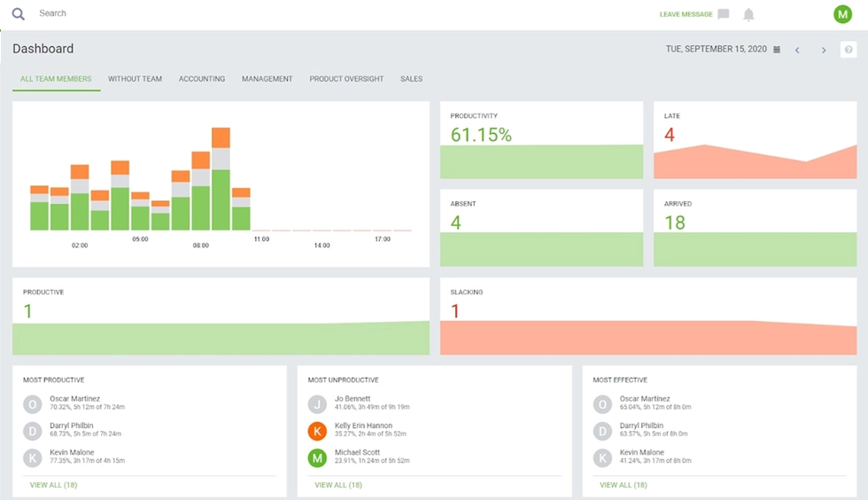
Task: Click Kelly Erin Hannon's orange avatar
Action: click(x=317, y=431)
